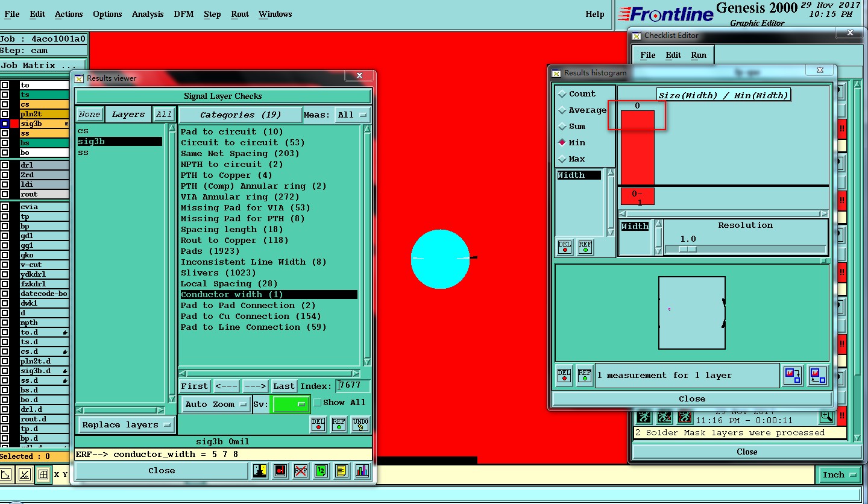
Task: Click the magnifier icon in Checklist Editor
Action: click(826, 416)
